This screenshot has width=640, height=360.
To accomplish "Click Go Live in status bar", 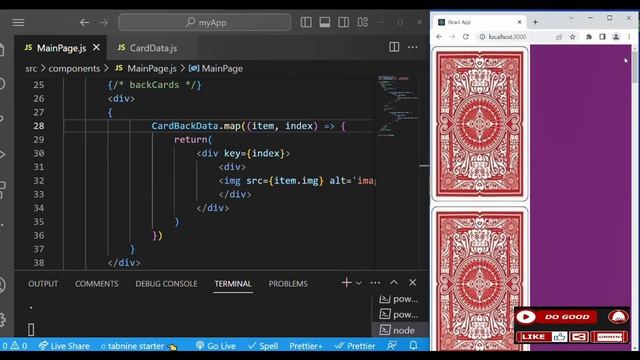I will tap(216, 346).
